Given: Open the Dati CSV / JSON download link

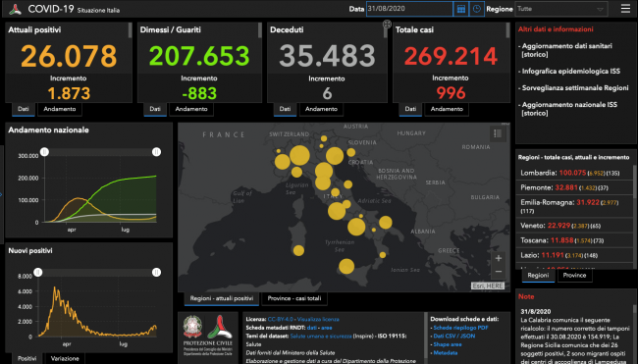Looking at the screenshot, I should [454, 336].
